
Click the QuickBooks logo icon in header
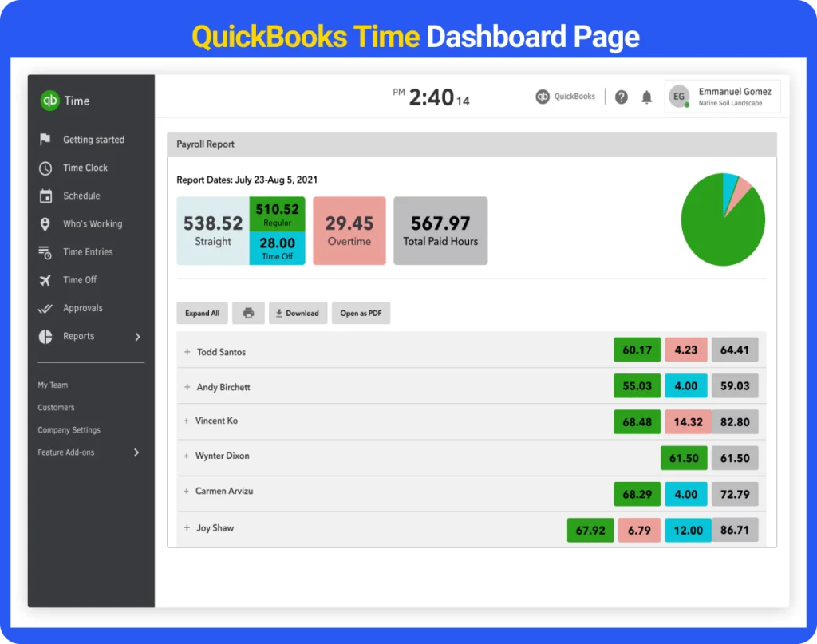click(x=543, y=97)
